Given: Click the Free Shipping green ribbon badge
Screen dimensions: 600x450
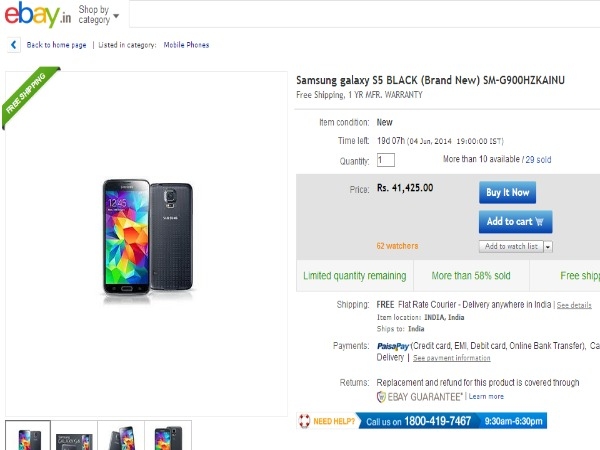Looking at the screenshot, I should coord(30,96).
